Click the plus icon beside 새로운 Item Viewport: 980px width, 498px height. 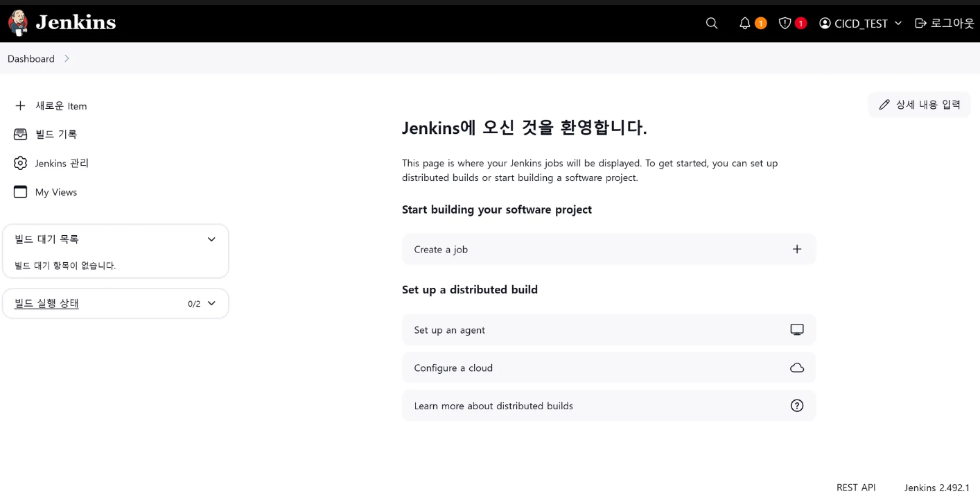pos(21,106)
